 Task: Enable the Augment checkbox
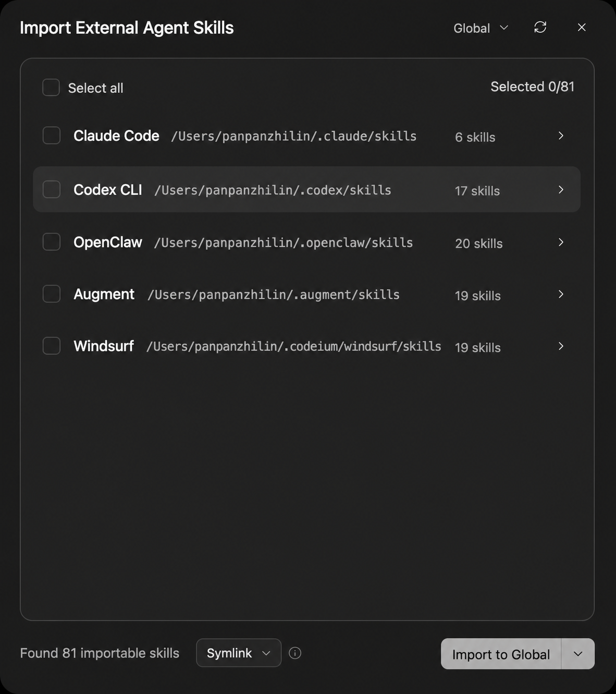tap(52, 294)
